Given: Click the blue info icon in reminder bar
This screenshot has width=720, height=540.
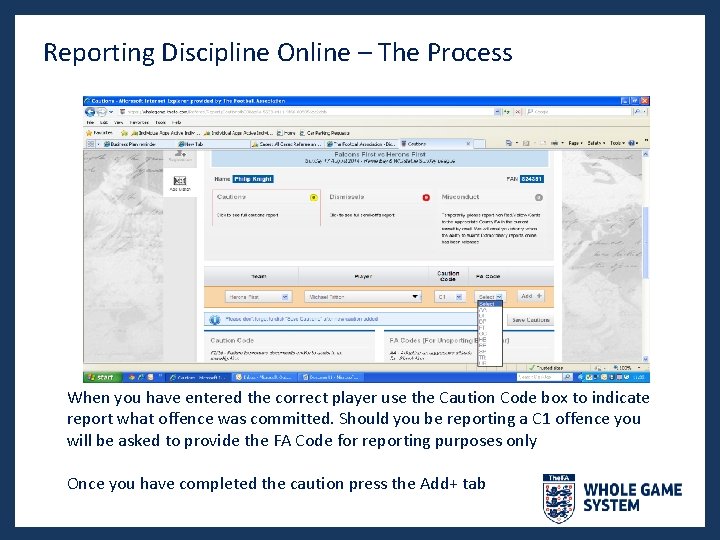Looking at the screenshot, I should click(x=214, y=320).
